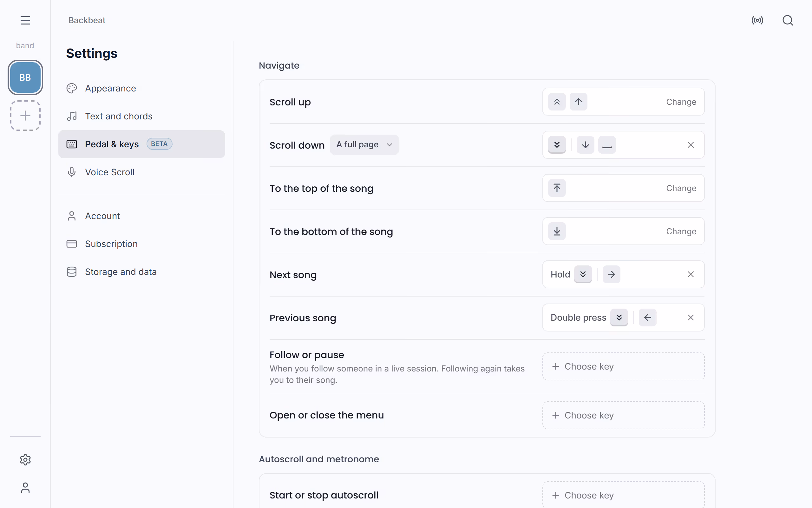This screenshot has height=508, width=812.
Task: Open Text and chords settings
Action: (141, 116)
